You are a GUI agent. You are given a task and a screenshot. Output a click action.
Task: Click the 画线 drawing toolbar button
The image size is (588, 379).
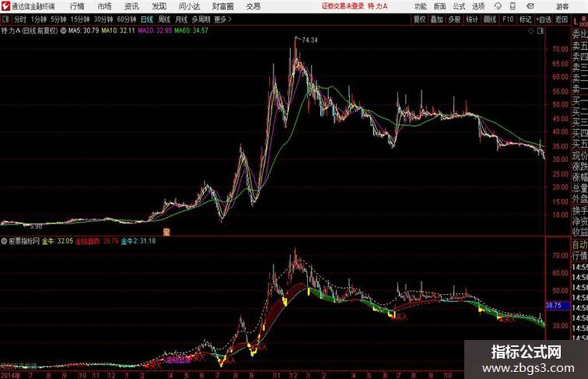coord(490,19)
